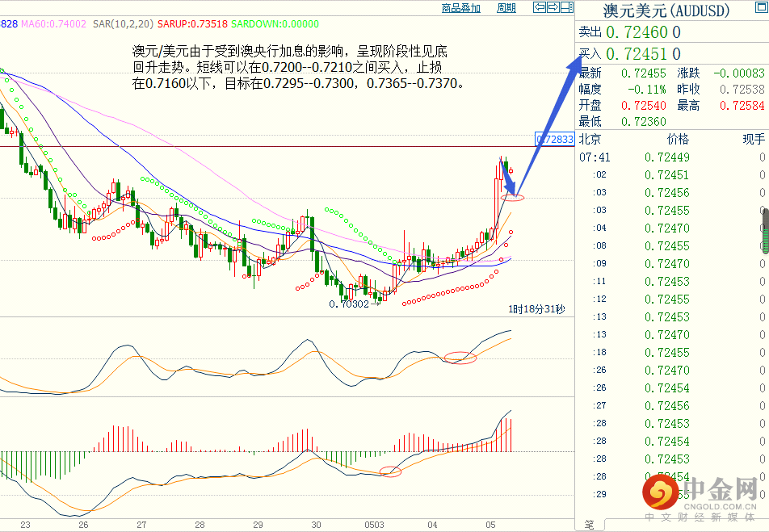Screen dimensions: 769x532
Task: Select the 昨收 value 0.72538
Action: (742, 90)
